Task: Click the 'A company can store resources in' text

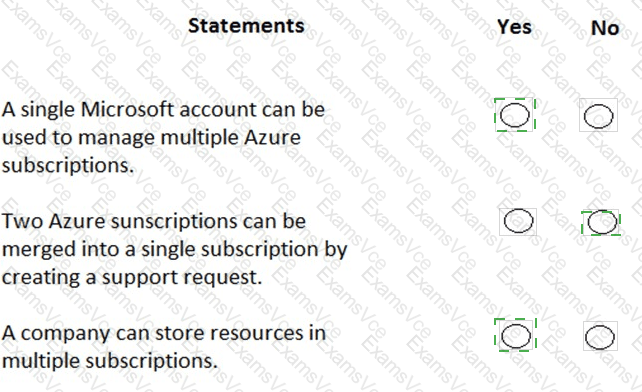Action: [164, 333]
